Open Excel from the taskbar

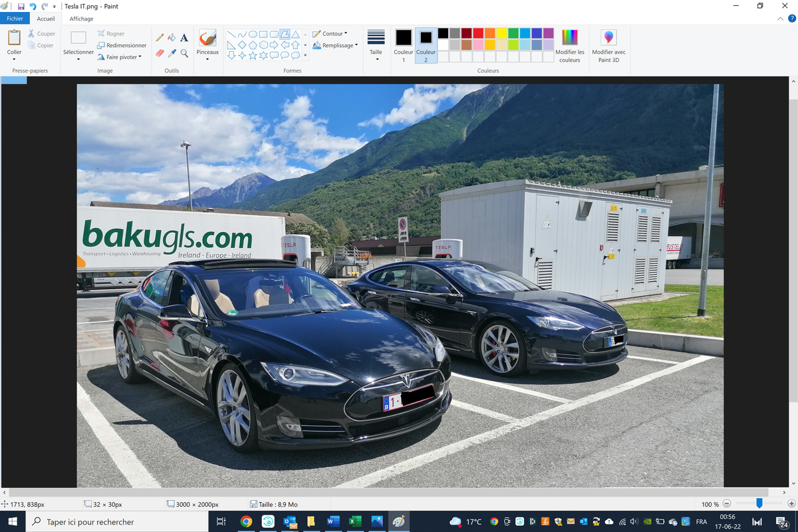[x=355, y=522]
